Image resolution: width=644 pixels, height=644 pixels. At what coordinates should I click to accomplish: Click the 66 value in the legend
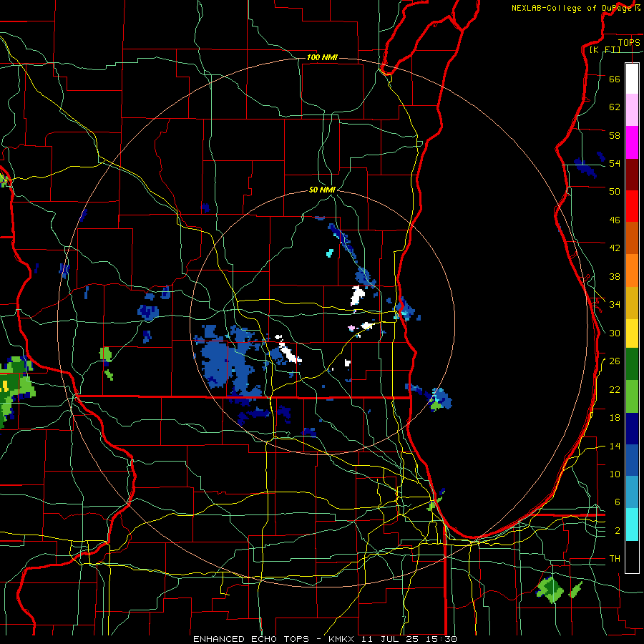(x=615, y=79)
